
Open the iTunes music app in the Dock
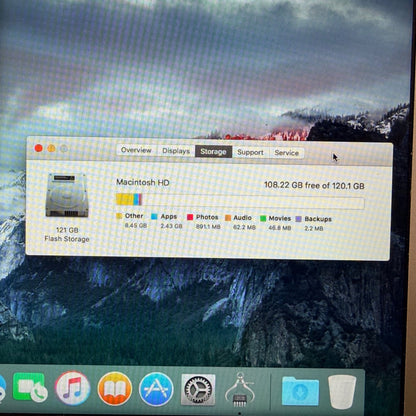pos(72,388)
